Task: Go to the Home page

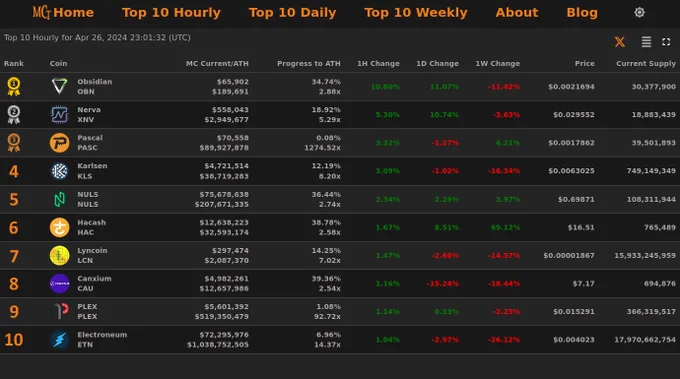Action: click(x=73, y=13)
